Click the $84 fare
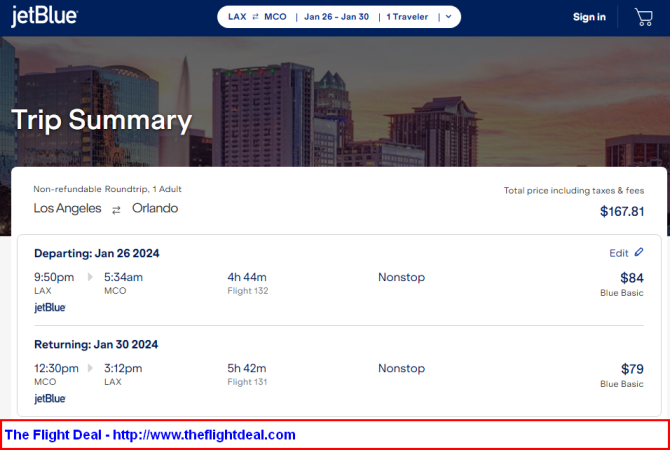The width and height of the screenshot is (670, 450). [632, 278]
